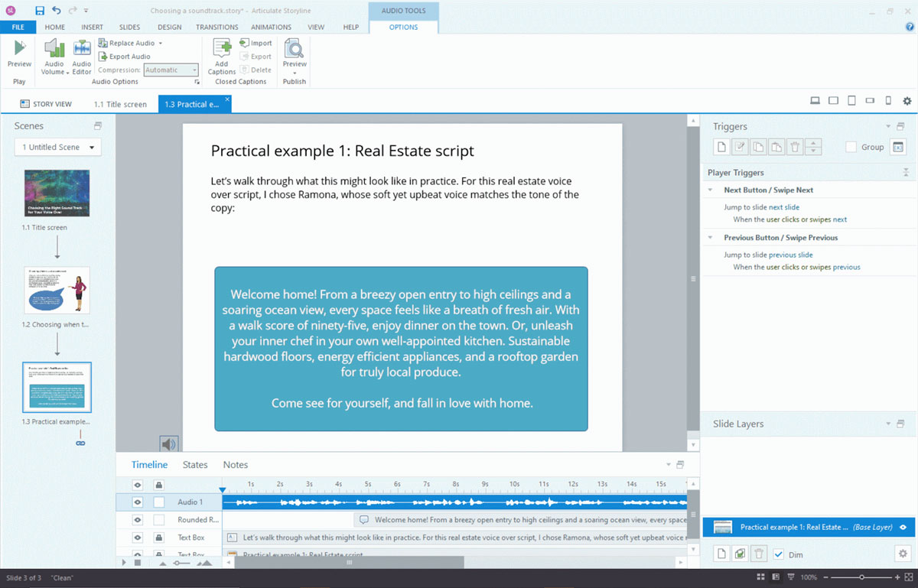
Task: Click the Publish Preview icon
Action: click(x=295, y=50)
